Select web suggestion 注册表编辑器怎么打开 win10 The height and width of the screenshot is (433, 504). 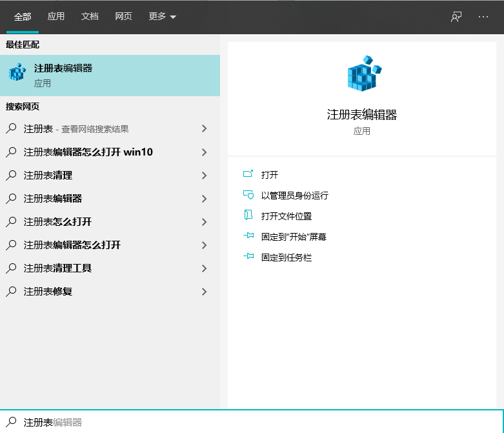[x=88, y=152]
